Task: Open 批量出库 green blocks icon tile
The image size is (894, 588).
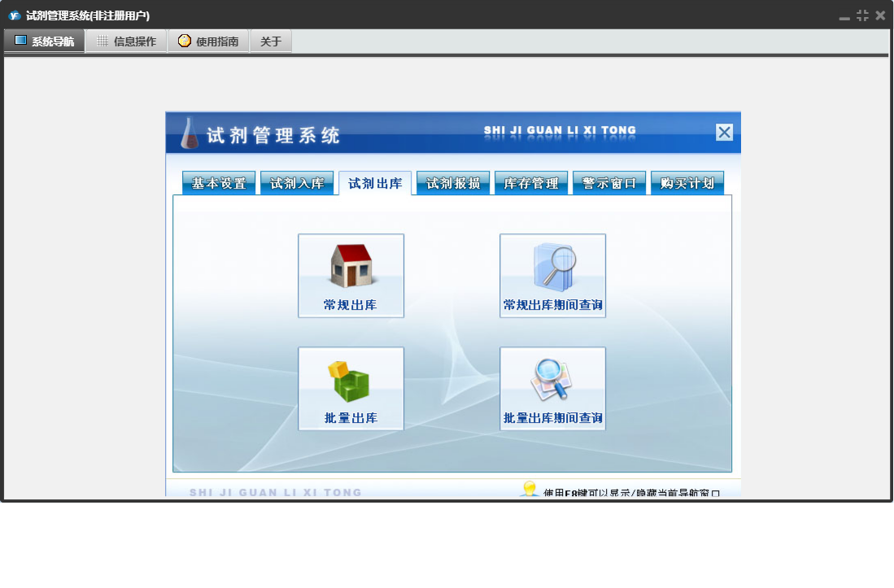Action: click(x=351, y=389)
